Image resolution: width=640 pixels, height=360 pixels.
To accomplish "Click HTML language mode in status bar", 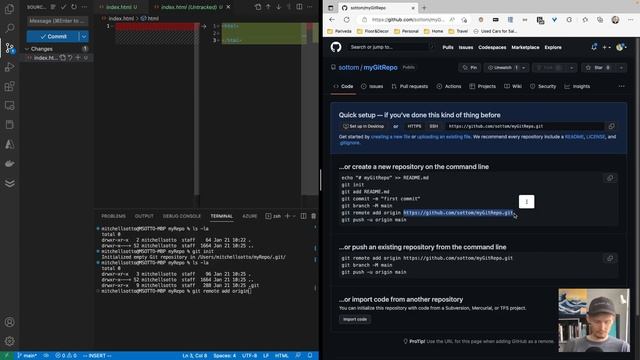I will (x=281, y=356).
